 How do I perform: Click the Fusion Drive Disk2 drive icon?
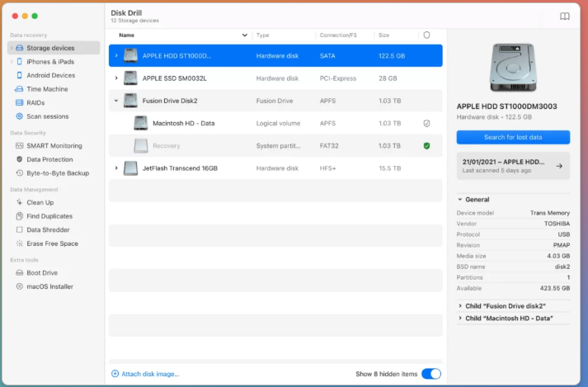pos(130,101)
